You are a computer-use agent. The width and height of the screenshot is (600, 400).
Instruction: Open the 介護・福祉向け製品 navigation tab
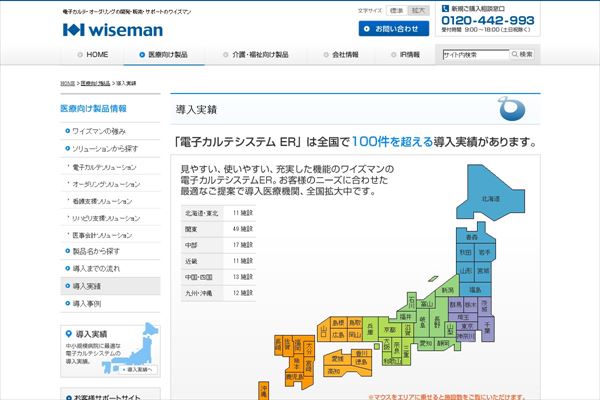coord(256,55)
